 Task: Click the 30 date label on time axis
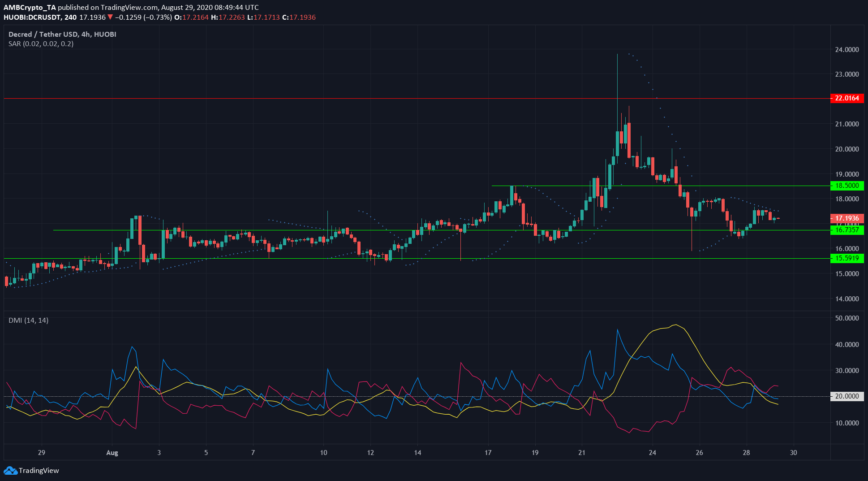(793, 453)
